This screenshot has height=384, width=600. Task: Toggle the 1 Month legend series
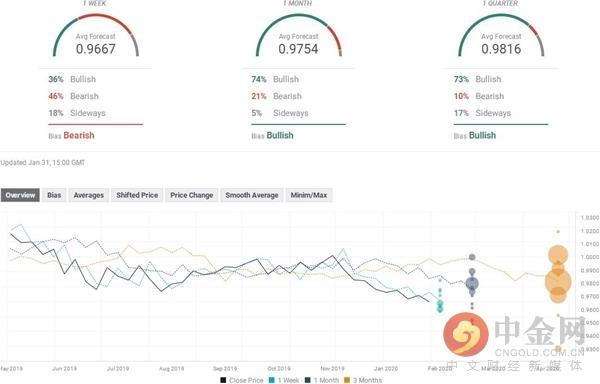pyautogui.click(x=322, y=380)
